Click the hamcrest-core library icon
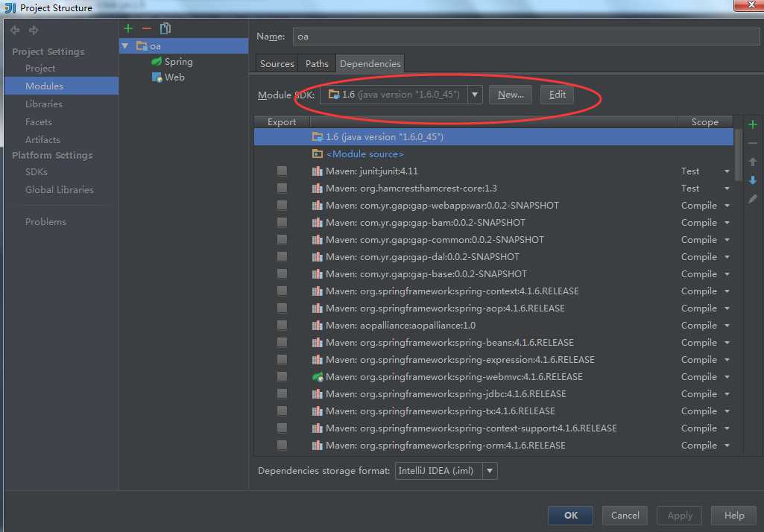The height and width of the screenshot is (532, 764). [318, 188]
